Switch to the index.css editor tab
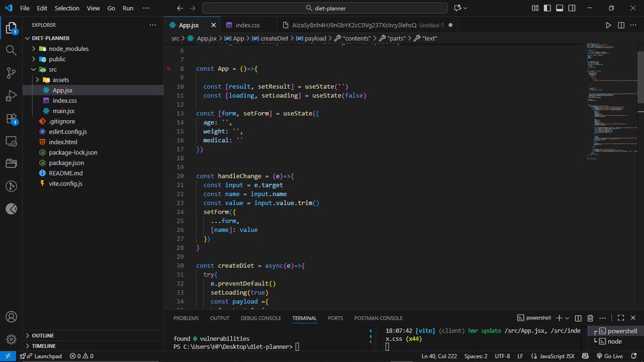The height and width of the screenshot is (362, 644). (x=247, y=25)
